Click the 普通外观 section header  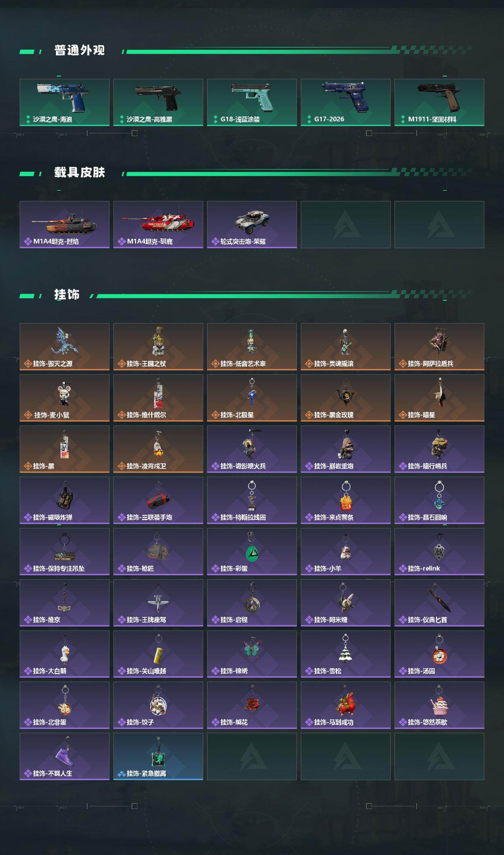tap(80, 50)
